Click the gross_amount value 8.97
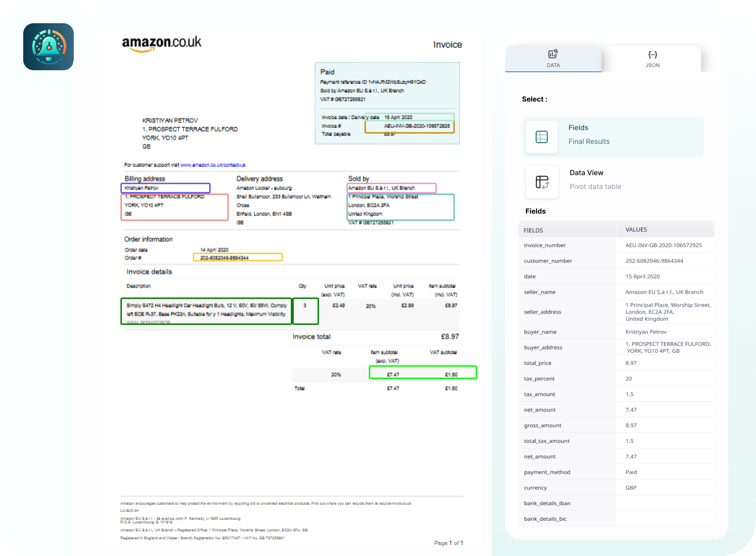756x556 pixels. coord(631,425)
